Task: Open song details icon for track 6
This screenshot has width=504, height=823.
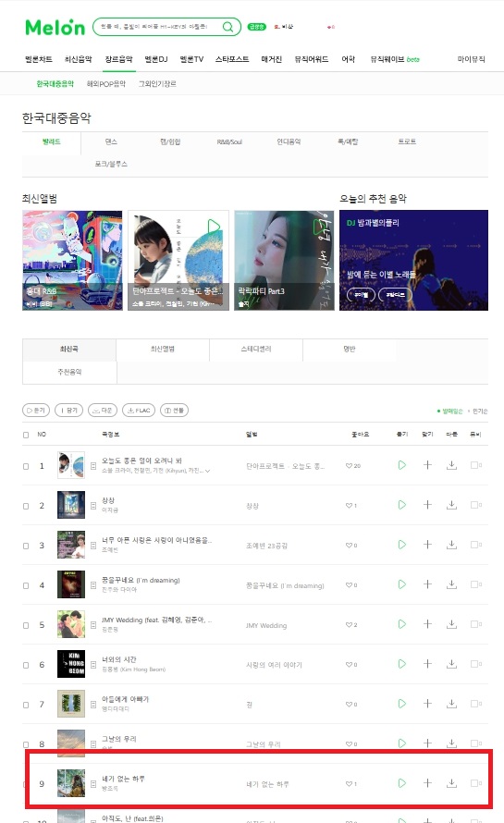Action: (x=93, y=665)
